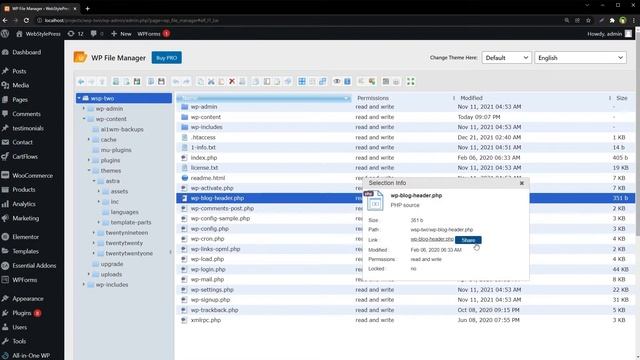Select languages folder in the tree
Image resolution: width=640 pixels, height=360 pixels.
(124, 212)
